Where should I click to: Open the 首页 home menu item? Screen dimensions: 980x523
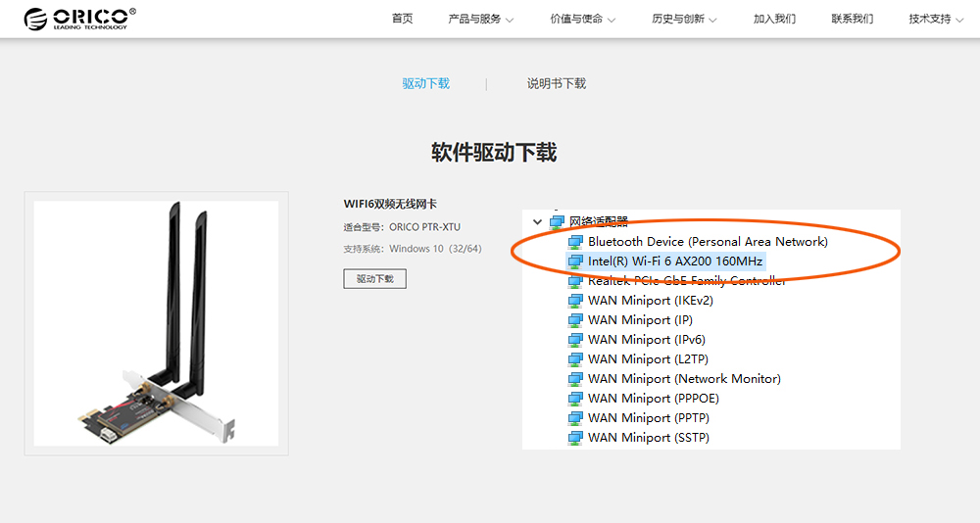pyautogui.click(x=403, y=19)
